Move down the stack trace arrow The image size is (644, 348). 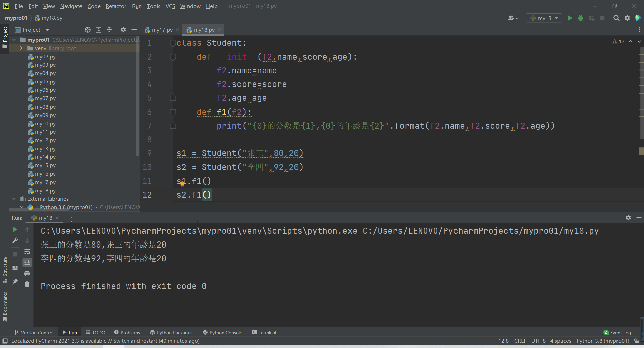27,240
